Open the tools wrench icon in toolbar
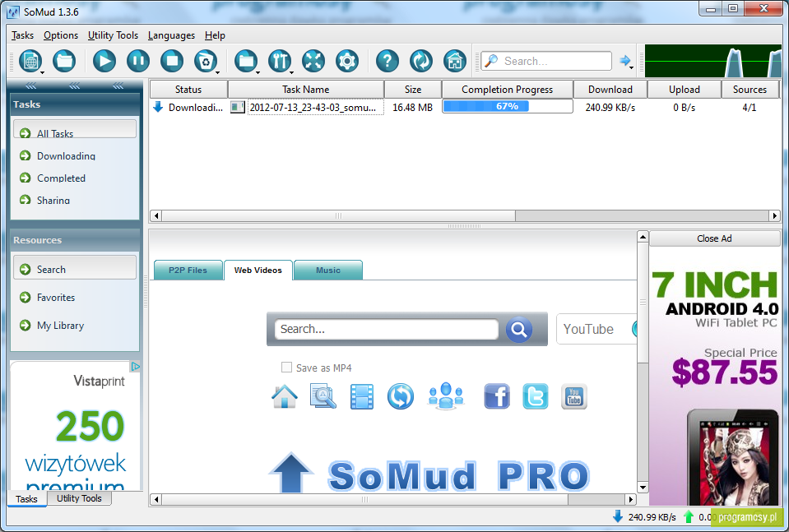 point(280,61)
